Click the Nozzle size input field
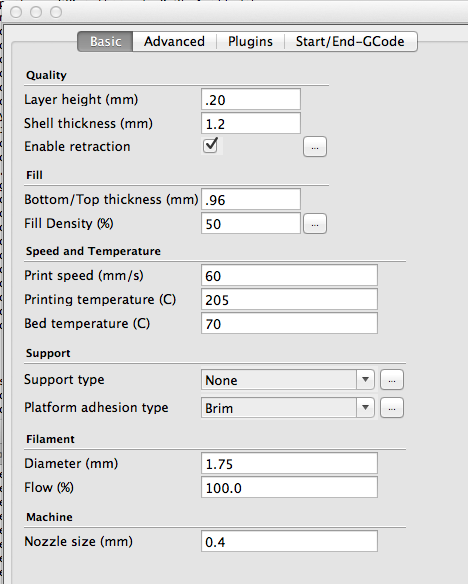The width and height of the screenshot is (468, 584). coord(289,541)
